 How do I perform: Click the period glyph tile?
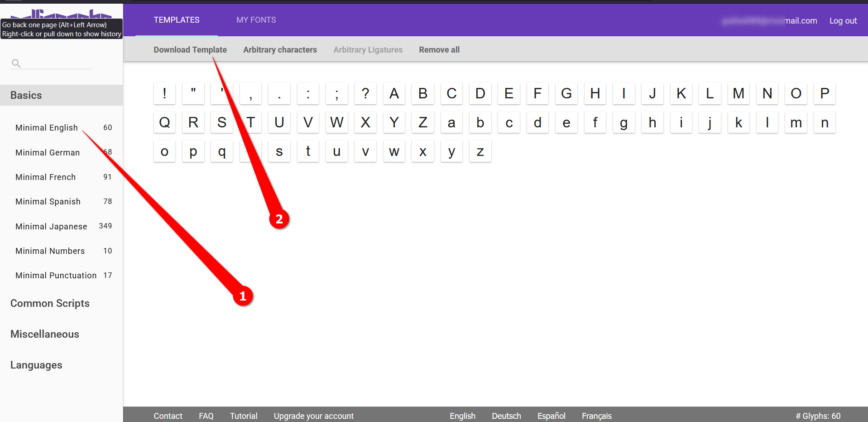pyautogui.click(x=279, y=93)
